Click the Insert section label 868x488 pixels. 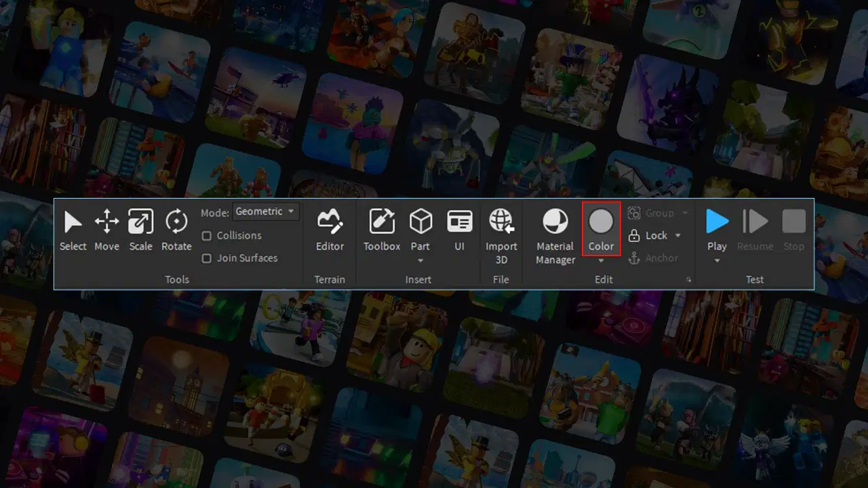tap(418, 279)
